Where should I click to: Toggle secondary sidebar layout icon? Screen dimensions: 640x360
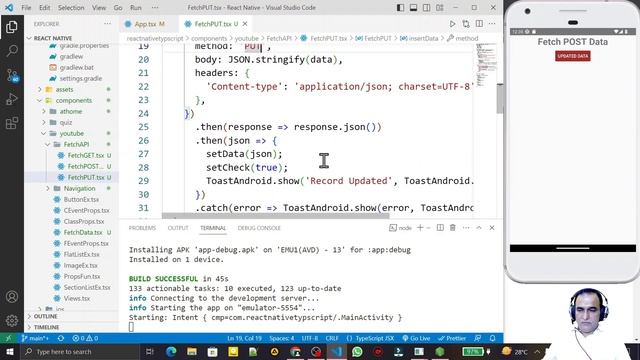tap(427, 7)
